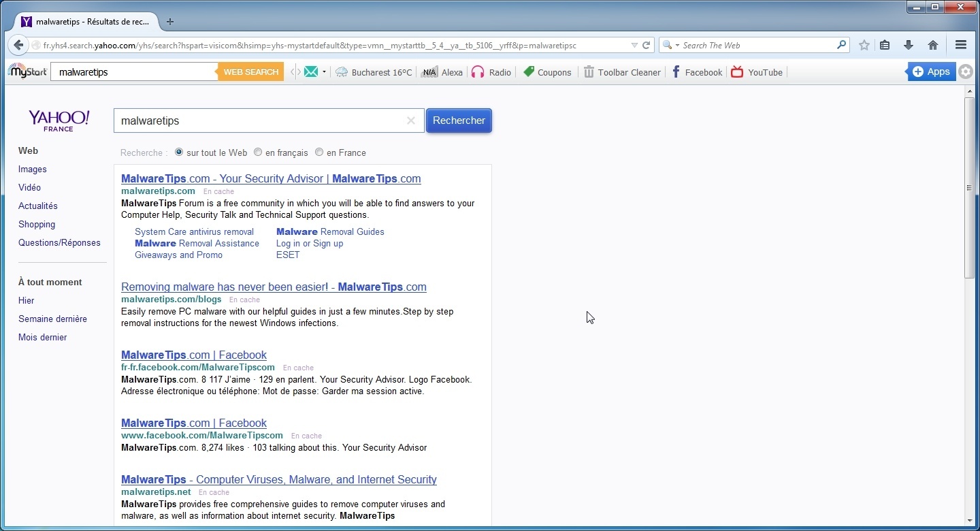Open a new browser tab
Image resolution: width=980 pixels, height=531 pixels.
170,22
